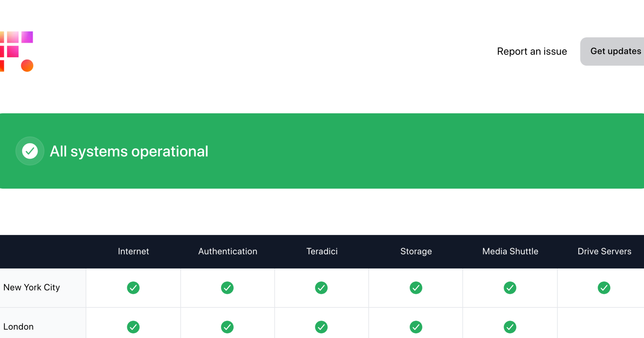
Task: Click London Media Shuttle status checkmark
Action: coord(510,327)
